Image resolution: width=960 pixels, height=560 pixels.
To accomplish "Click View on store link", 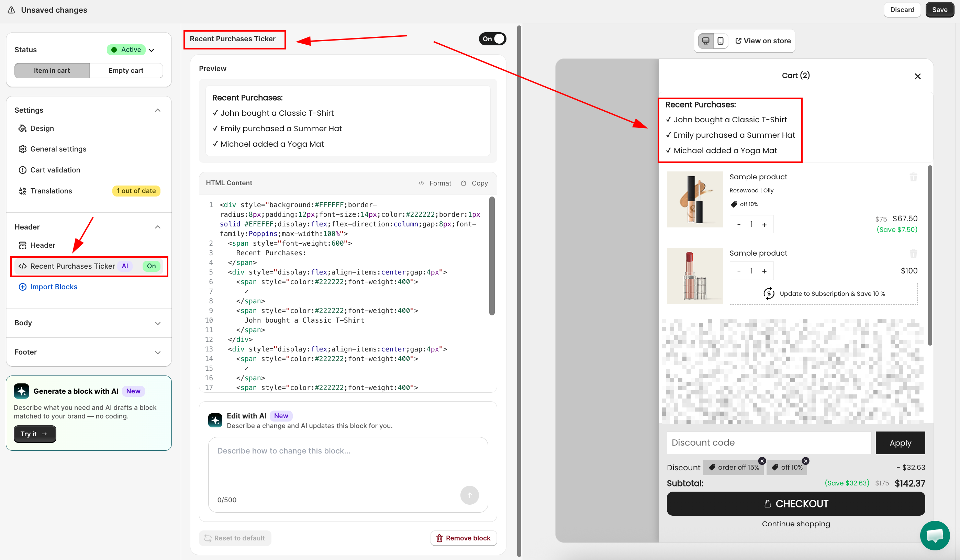I will point(763,41).
